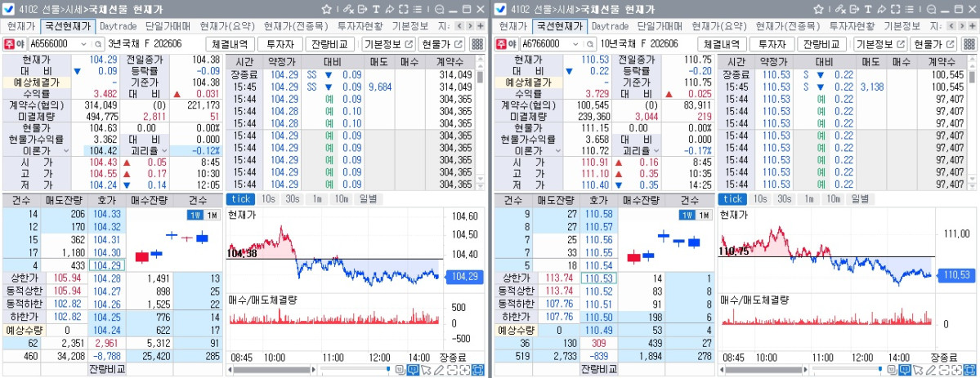Click the search magnifier next to A6566000
Image resolution: width=980 pixels, height=378 pixels.
click(98, 44)
